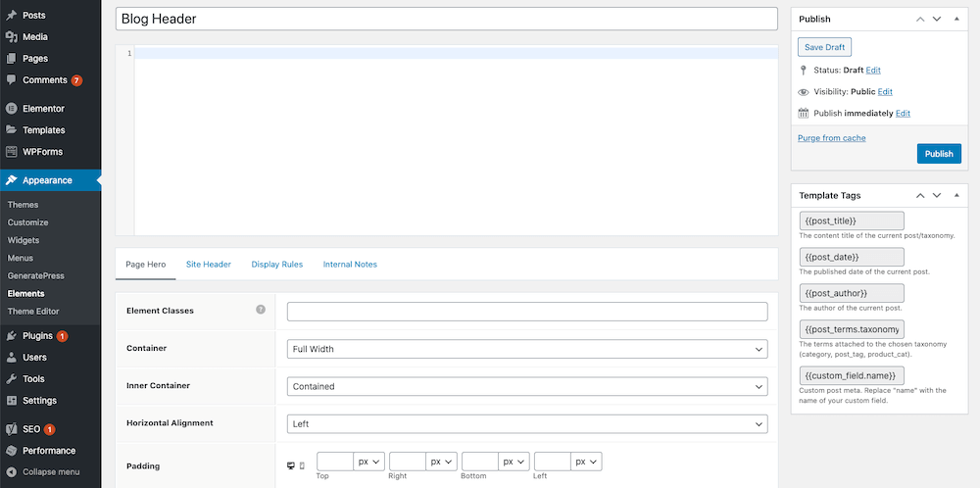Click line 1 of the code editor
Screen dimensions: 980x488
(457, 53)
